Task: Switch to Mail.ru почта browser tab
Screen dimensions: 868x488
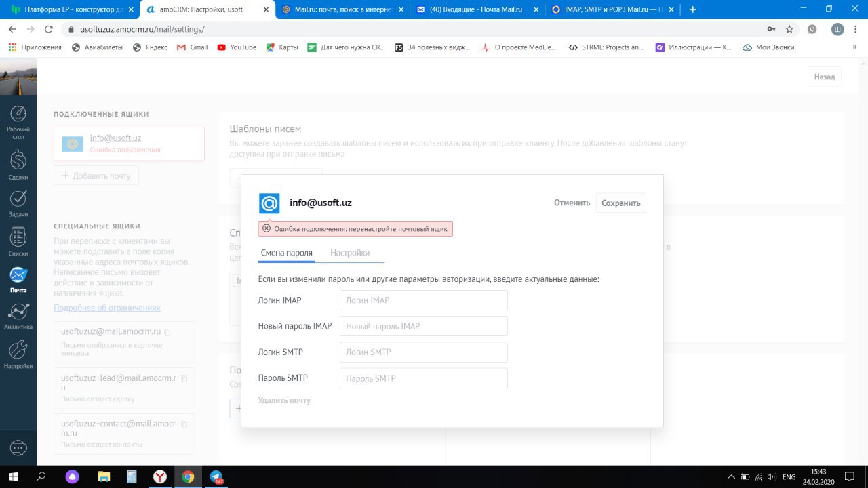Action: 342,9
